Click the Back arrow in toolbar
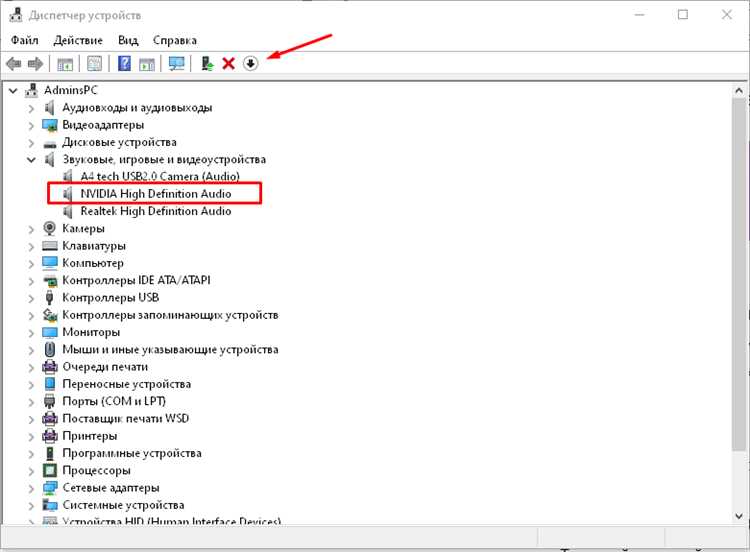 point(14,64)
